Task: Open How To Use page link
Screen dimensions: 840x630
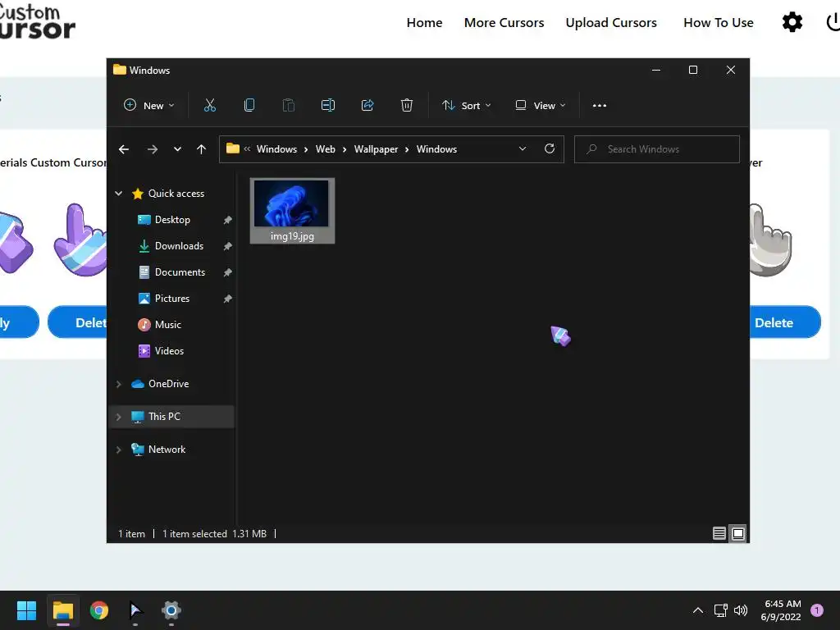Action: [719, 22]
